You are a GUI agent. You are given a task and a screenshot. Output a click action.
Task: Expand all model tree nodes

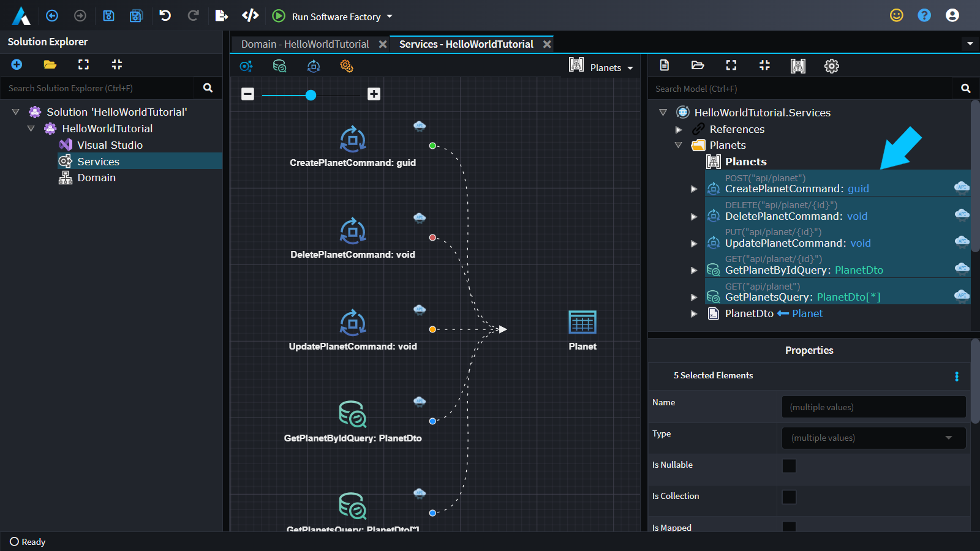[x=731, y=66]
